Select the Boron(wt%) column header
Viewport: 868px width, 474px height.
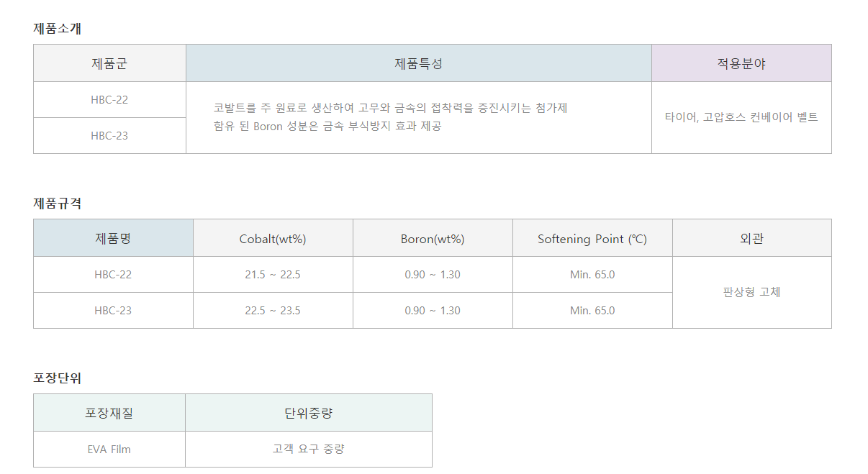pos(433,238)
